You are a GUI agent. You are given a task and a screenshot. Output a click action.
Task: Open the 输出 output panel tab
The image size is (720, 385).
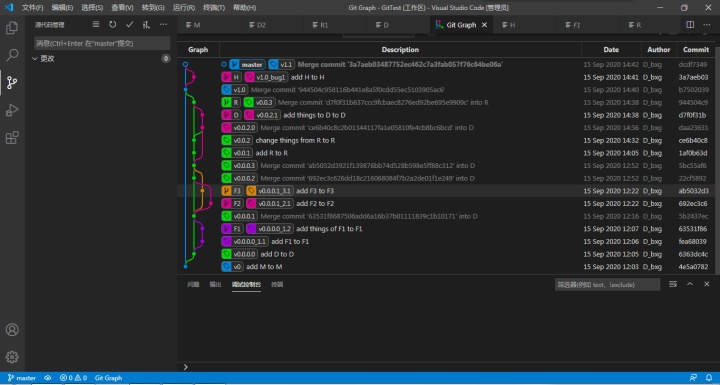coord(215,284)
